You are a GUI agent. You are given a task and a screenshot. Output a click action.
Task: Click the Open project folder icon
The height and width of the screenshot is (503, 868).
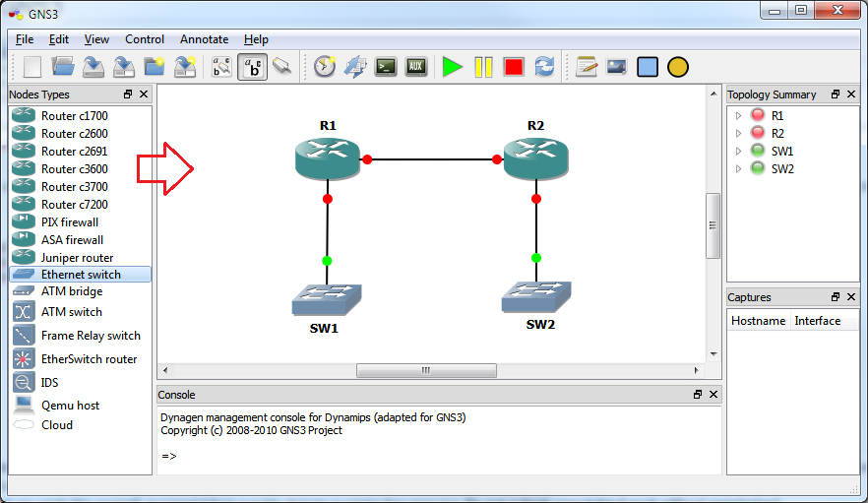coord(63,67)
